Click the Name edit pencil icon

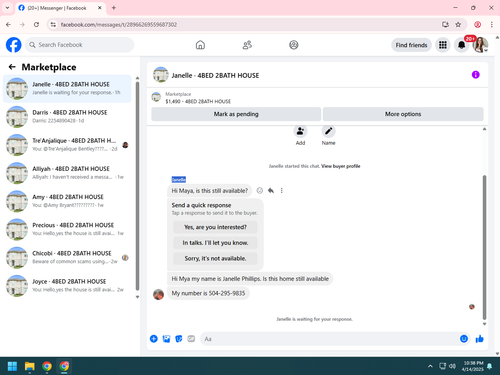(328, 131)
